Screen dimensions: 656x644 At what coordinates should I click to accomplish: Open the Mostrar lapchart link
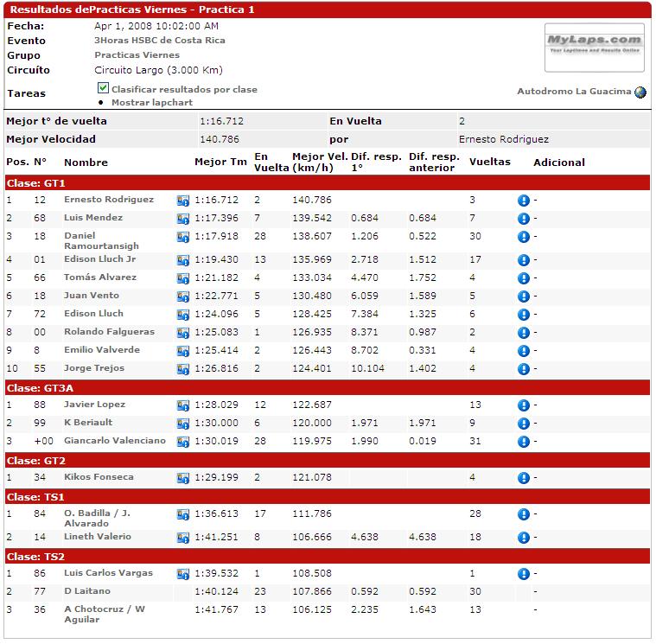(152, 102)
